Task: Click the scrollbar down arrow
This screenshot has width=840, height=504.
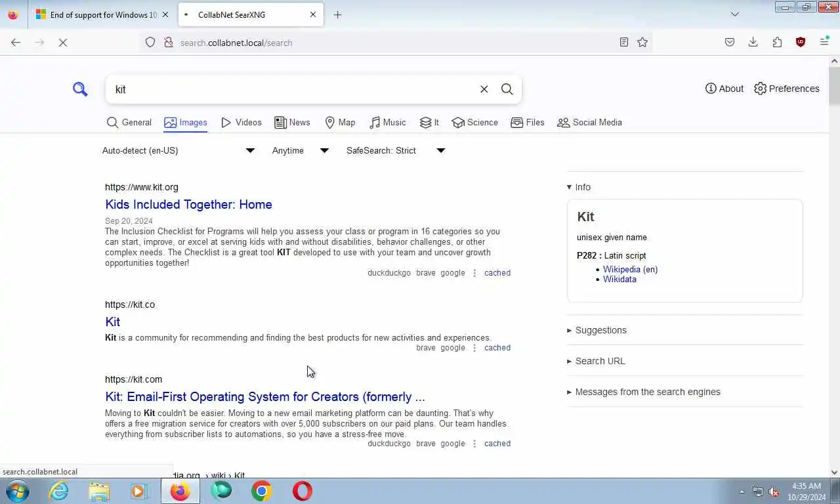Action: pyautogui.click(x=835, y=472)
